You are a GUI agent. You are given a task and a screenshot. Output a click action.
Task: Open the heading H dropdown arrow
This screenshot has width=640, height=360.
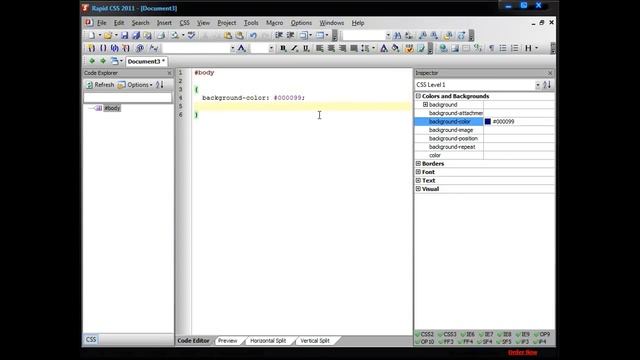pos(536,48)
